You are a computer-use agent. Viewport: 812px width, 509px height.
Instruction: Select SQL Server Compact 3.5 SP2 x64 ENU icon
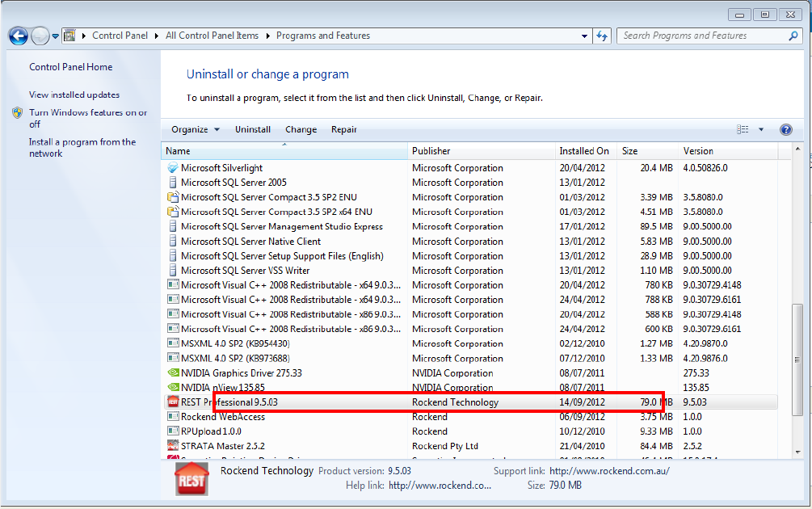(x=173, y=211)
